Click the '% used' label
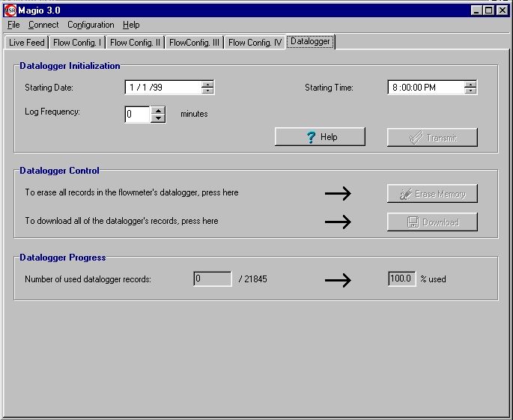This screenshot has height=420, width=513. click(433, 279)
